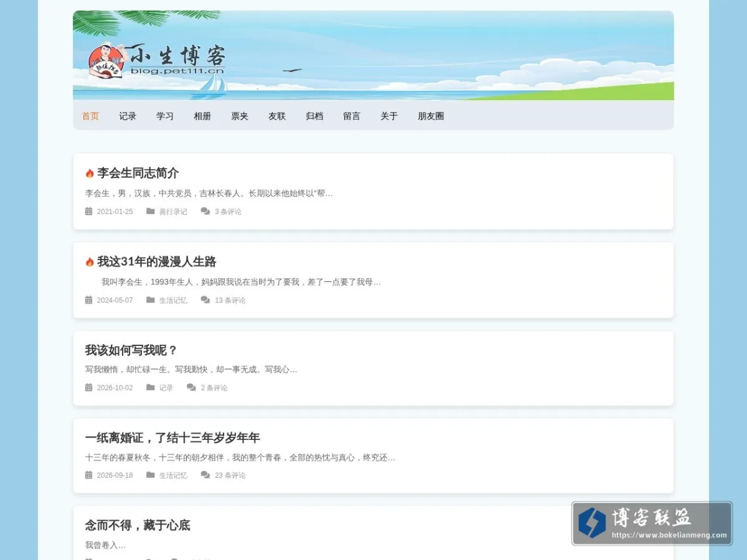This screenshot has width=747, height=560.
Task: Open article 我该如何写我呢？
Action: point(131,350)
